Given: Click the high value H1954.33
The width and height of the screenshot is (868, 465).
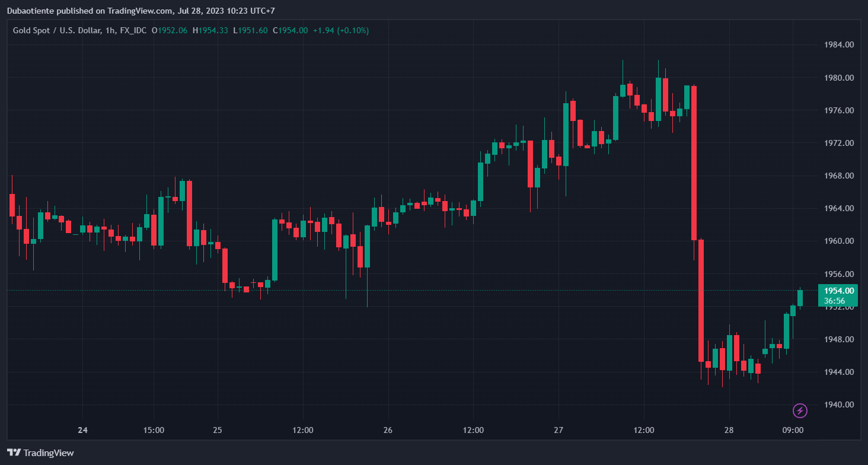Looking at the screenshot, I should point(210,30).
